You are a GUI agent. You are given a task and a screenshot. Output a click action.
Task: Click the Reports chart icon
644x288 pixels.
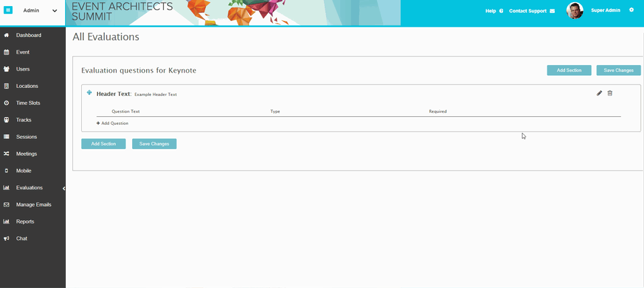(6, 222)
